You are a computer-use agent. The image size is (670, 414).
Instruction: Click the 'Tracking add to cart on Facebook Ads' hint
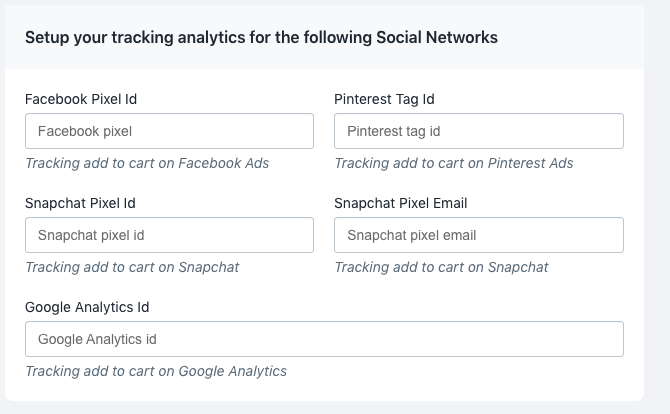[147, 163]
